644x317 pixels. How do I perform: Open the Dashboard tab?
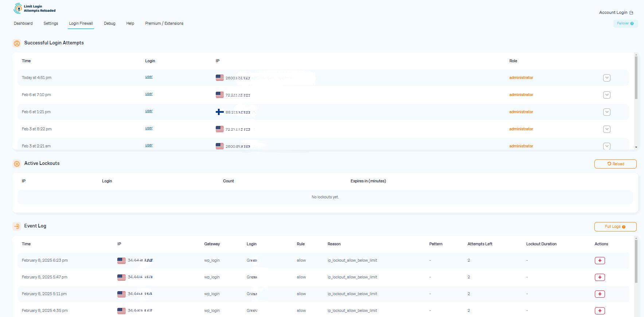pos(23,23)
